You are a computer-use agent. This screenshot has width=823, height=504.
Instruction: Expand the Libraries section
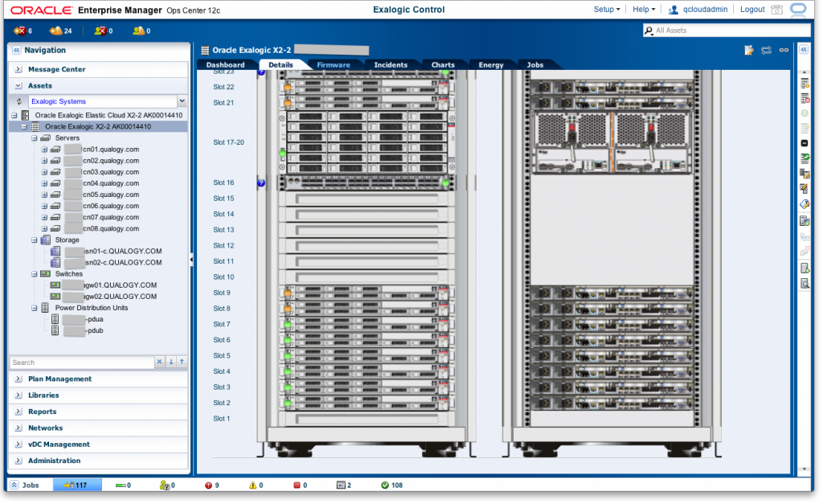tap(18, 395)
